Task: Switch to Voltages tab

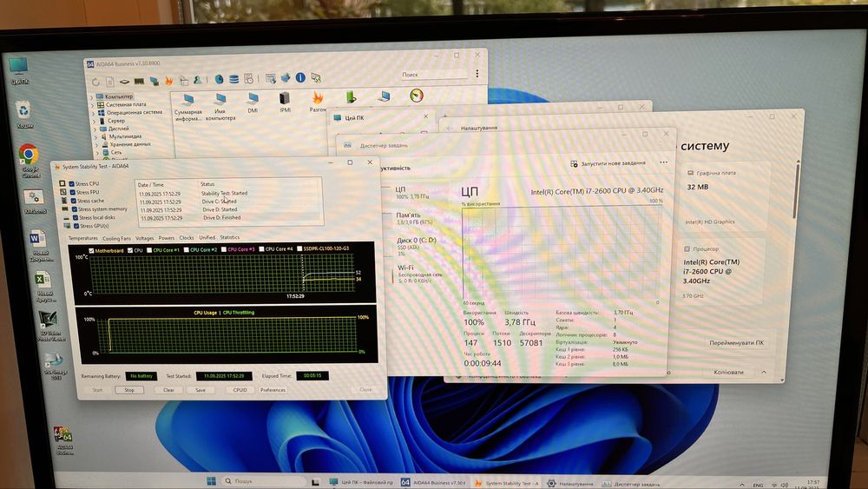Action: [144, 238]
